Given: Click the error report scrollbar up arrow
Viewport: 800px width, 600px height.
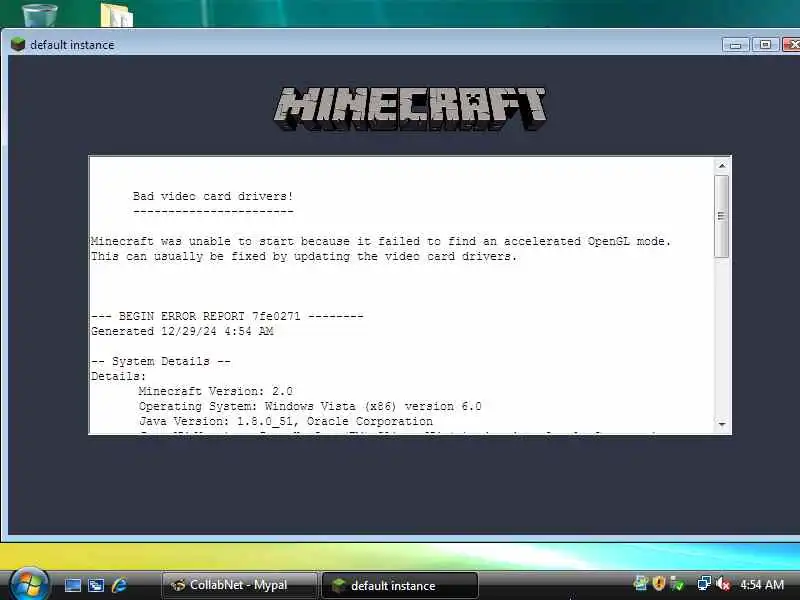Looking at the screenshot, I should pyautogui.click(x=722, y=165).
